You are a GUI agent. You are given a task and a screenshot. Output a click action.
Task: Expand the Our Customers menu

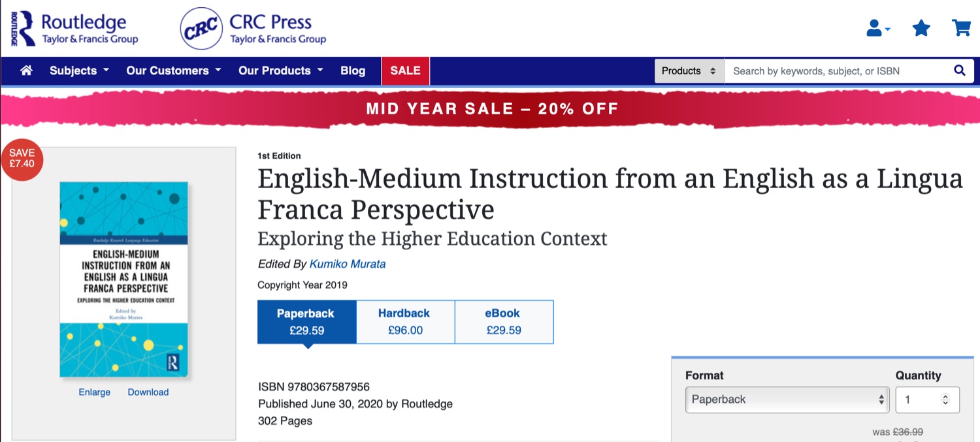[x=173, y=71]
